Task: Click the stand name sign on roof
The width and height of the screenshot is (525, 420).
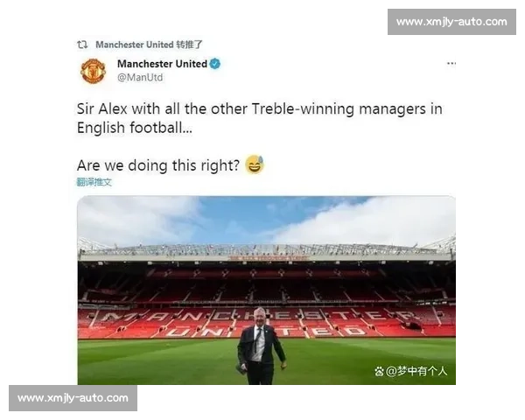Action: (x=269, y=258)
